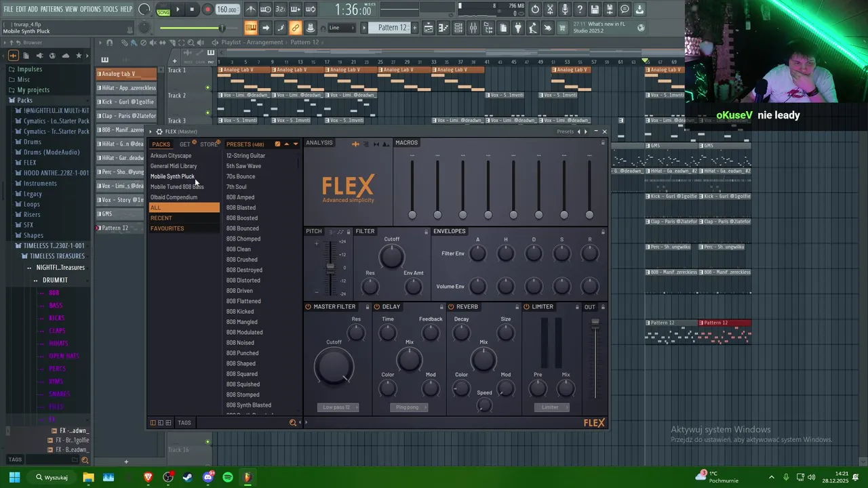Switch to the GET tab in FLEX

[x=184, y=144]
